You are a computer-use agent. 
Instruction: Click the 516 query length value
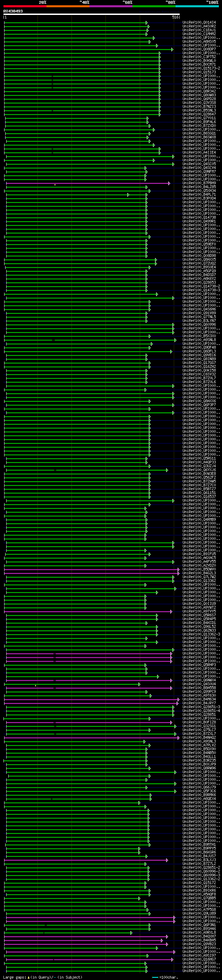[x=175, y=17]
